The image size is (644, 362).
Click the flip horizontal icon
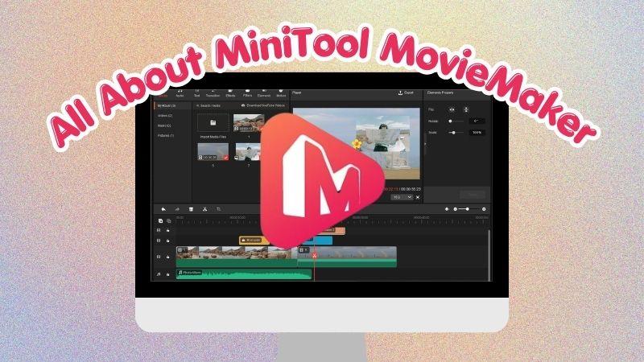452,109
